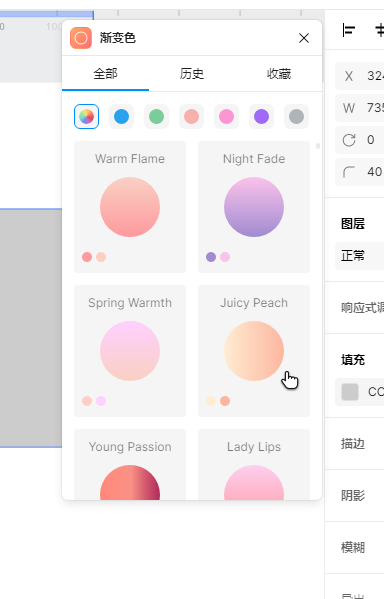Image resolution: width=384 pixels, height=599 pixels.
Task: Filter gradients by hot pink color
Action: click(226, 117)
